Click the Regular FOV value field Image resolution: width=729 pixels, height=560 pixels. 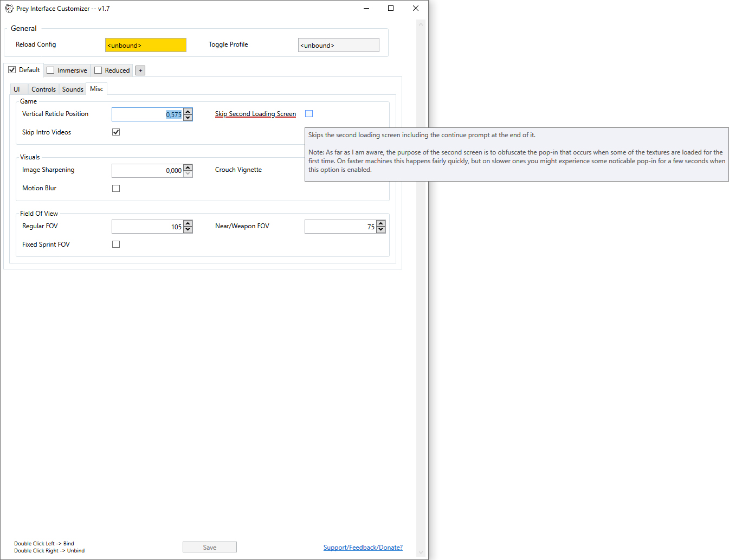(147, 227)
